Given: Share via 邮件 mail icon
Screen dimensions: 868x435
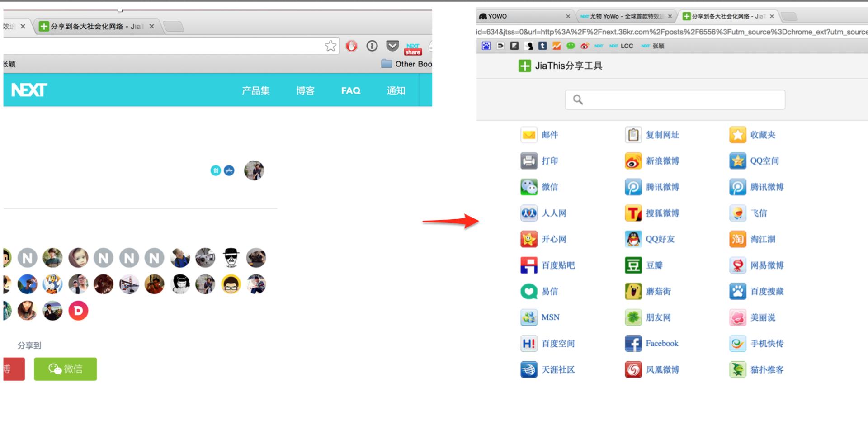Looking at the screenshot, I should tap(528, 135).
